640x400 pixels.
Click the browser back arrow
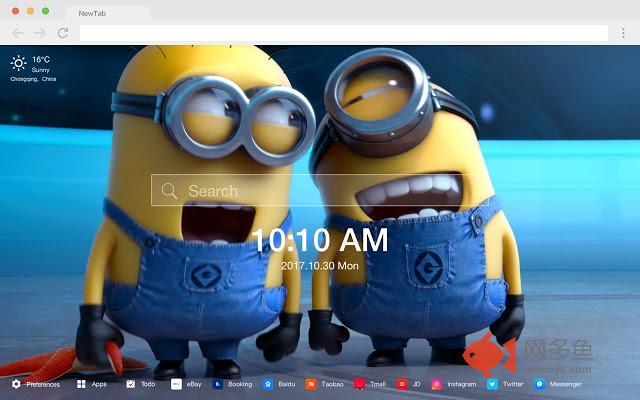[x=18, y=33]
